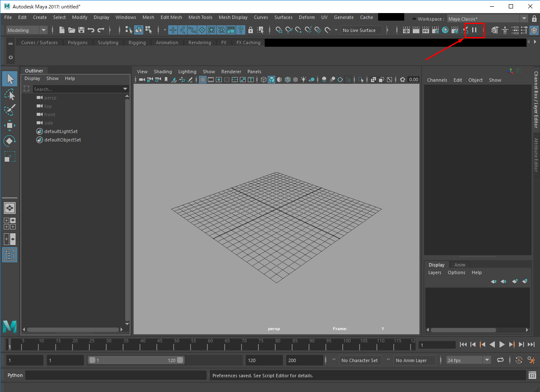Select the Scale tool
Image resolution: width=540 pixels, height=392 pixels.
coord(10,157)
